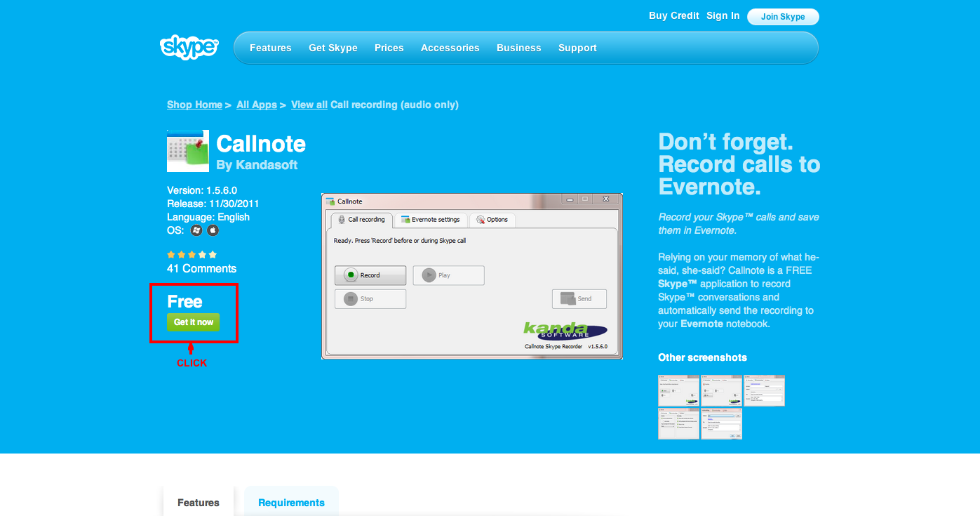Click Stop button in Callnote preview image
This screenshot has height=516, width=980.
(x=370, y=299)
